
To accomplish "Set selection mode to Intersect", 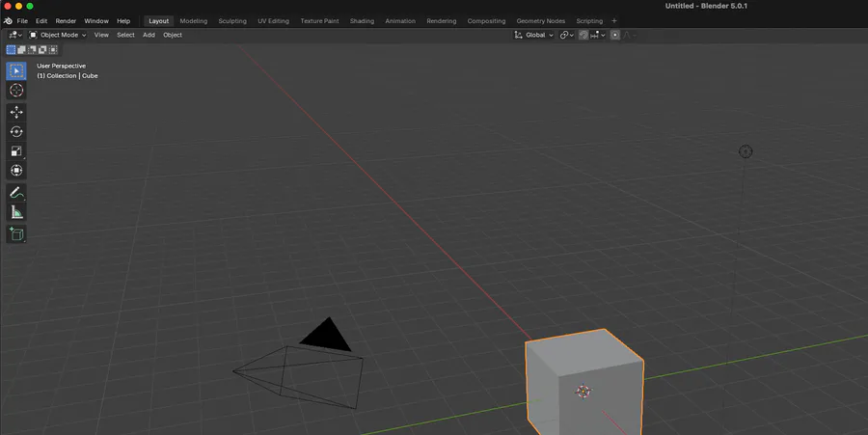I will coord(53,50).
